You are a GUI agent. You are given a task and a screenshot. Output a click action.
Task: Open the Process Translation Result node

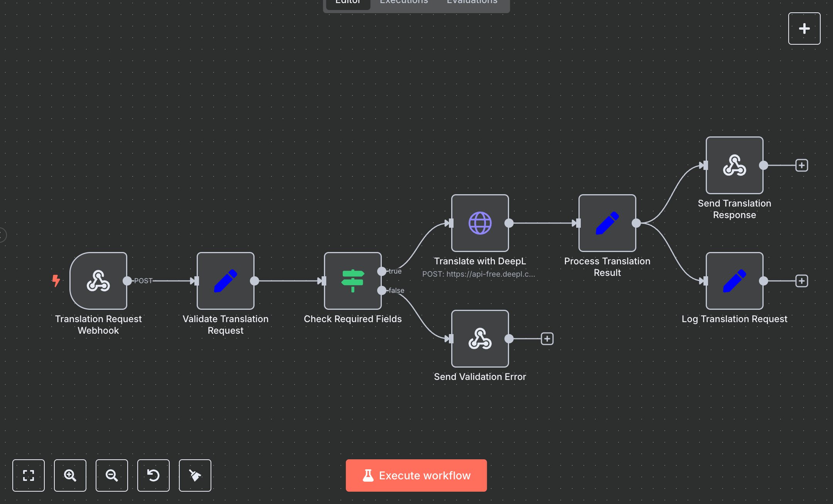[x=607, y=223]
